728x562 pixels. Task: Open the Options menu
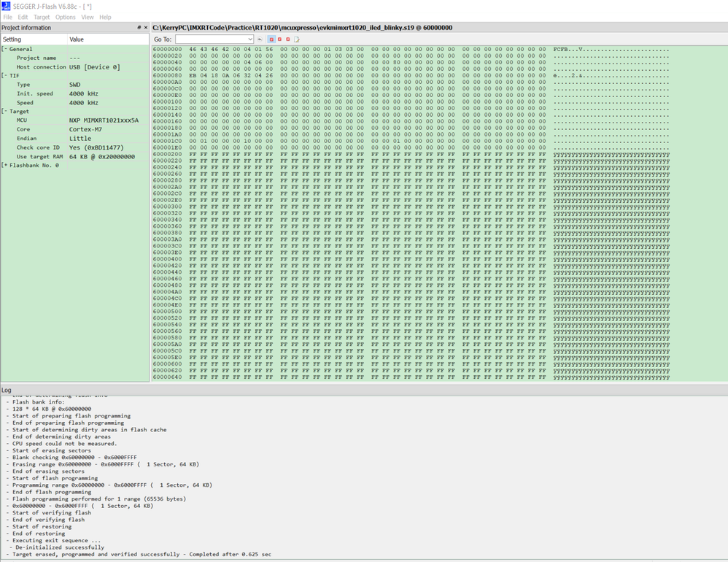click(65, 17)
